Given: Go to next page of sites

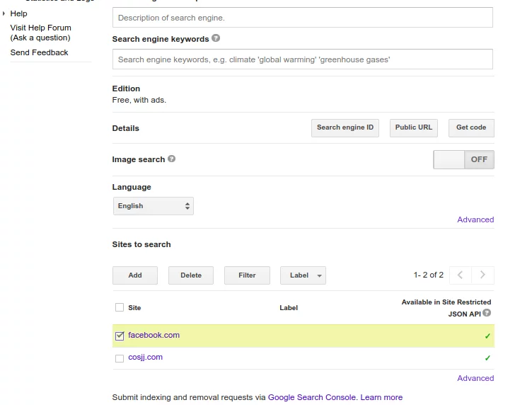Looking at the screenshot, I should tap(483, 275).
